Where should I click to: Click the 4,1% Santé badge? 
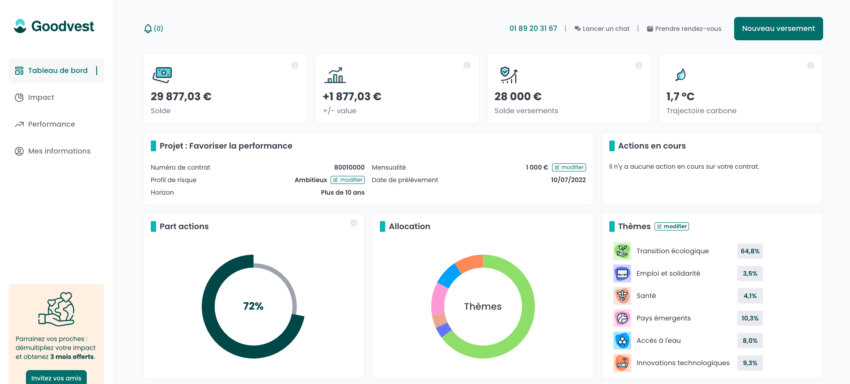coord(750,296)
